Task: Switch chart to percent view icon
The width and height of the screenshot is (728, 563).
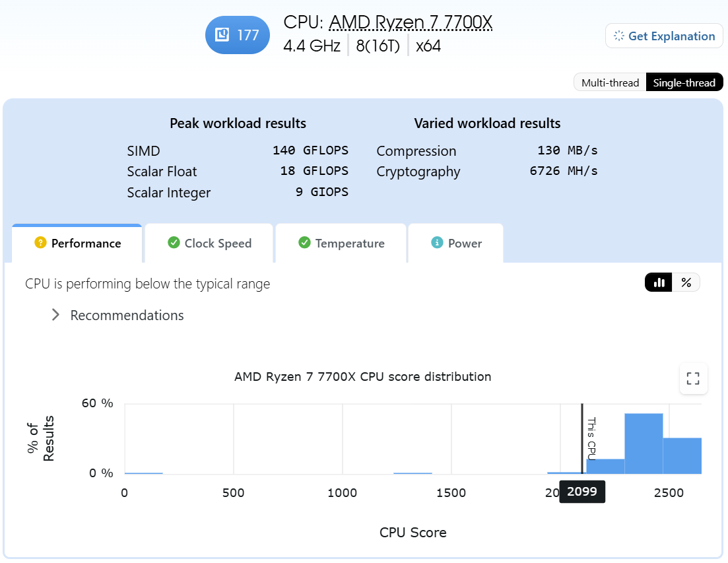Action: 686,282
